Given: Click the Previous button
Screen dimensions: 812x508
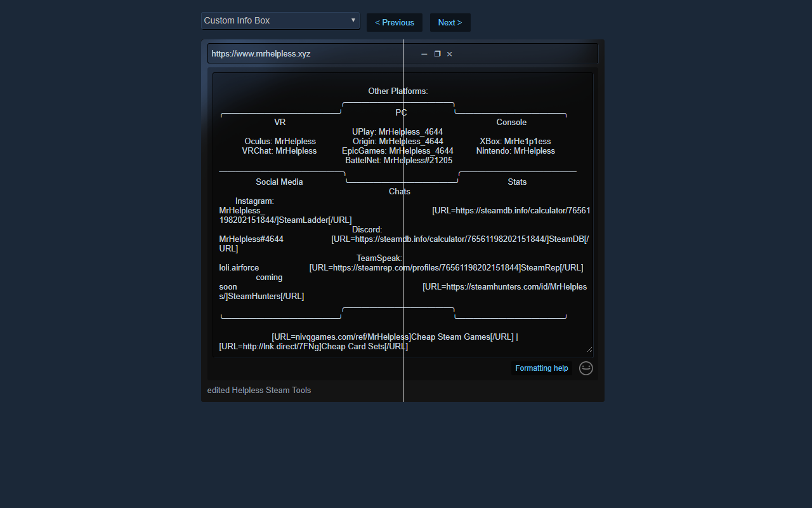Looking at the screenshot, I should point(395,22).
